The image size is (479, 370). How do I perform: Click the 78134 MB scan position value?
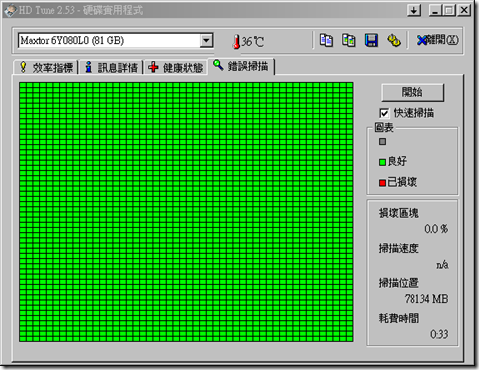426,299
